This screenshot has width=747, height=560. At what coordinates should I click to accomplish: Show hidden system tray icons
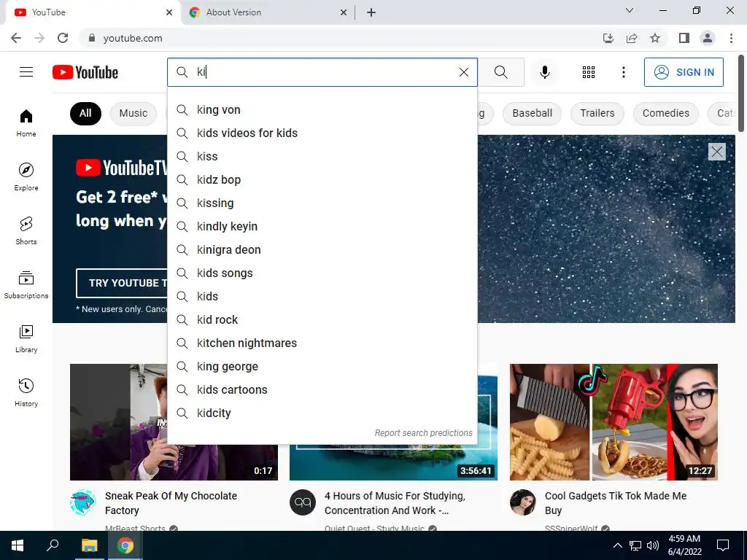(x=617, y=545)
